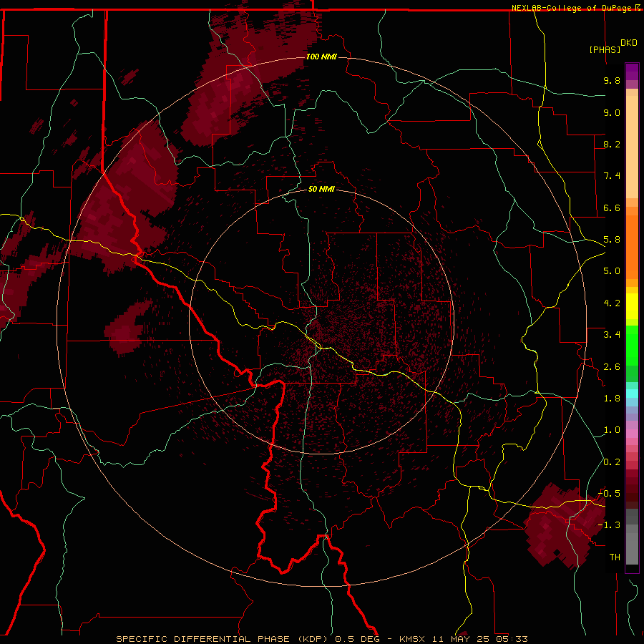
Task: Click the 5.0 legend value
Action: tap(612, 271)
